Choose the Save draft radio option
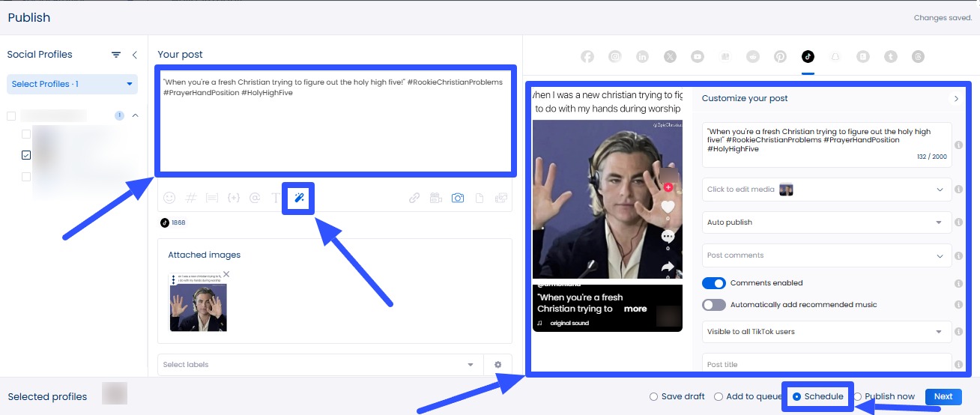Screen dimensions: 980x415 coord(654,397)
